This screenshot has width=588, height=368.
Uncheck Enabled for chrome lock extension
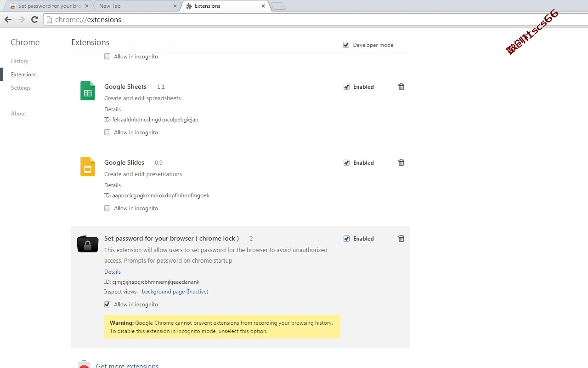pyautogui.click(x=346, y=238)
